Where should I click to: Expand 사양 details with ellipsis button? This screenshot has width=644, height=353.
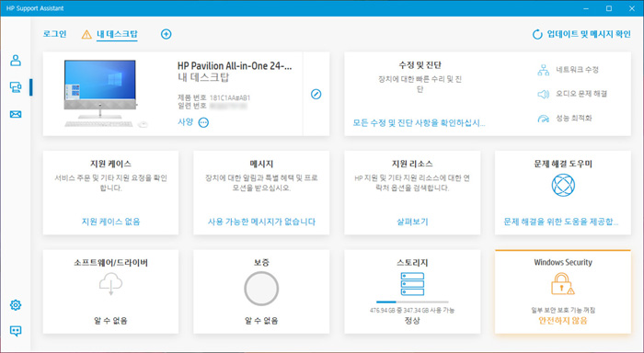[203, 122]
